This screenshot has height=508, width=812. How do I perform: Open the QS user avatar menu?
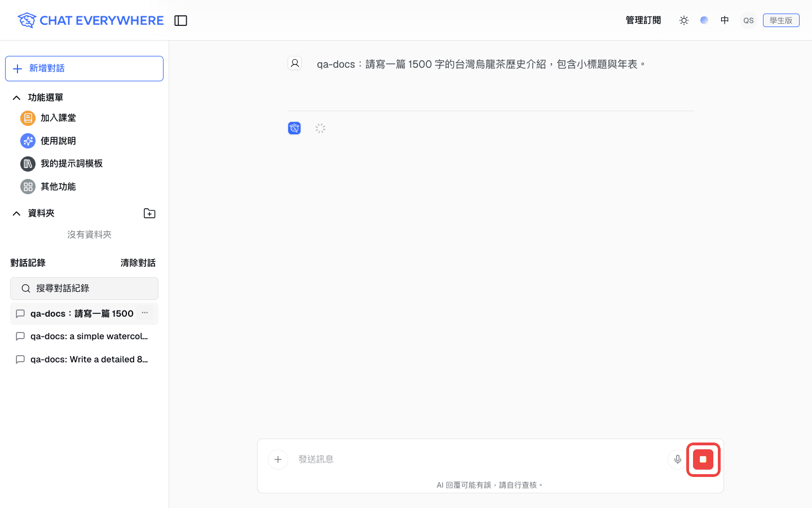pyautogui.click(x=748, y=20)
